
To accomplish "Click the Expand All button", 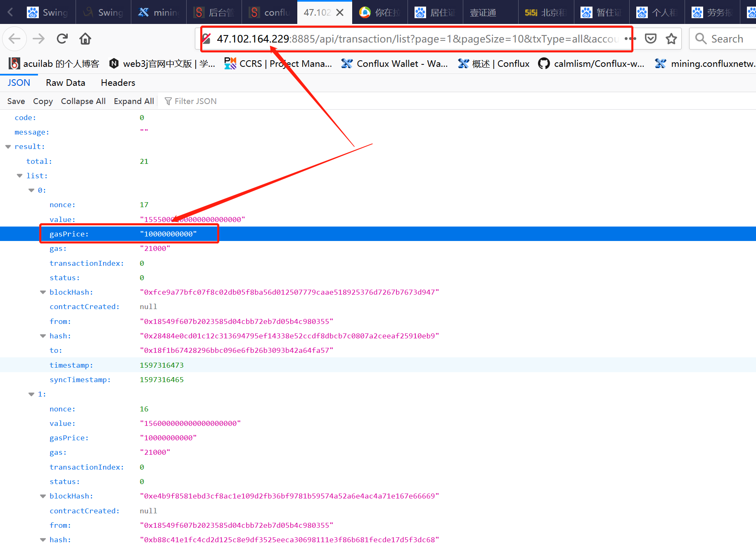I will pos(134,101).
